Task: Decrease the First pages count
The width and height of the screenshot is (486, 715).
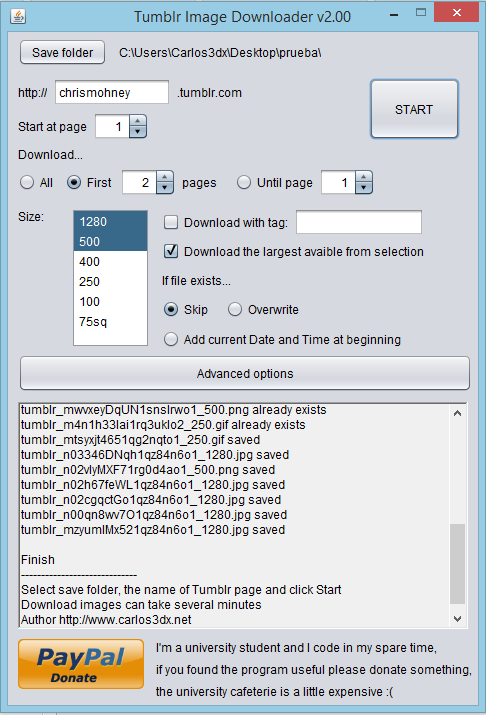Action: pyautogui.click(x=165, y=188)
